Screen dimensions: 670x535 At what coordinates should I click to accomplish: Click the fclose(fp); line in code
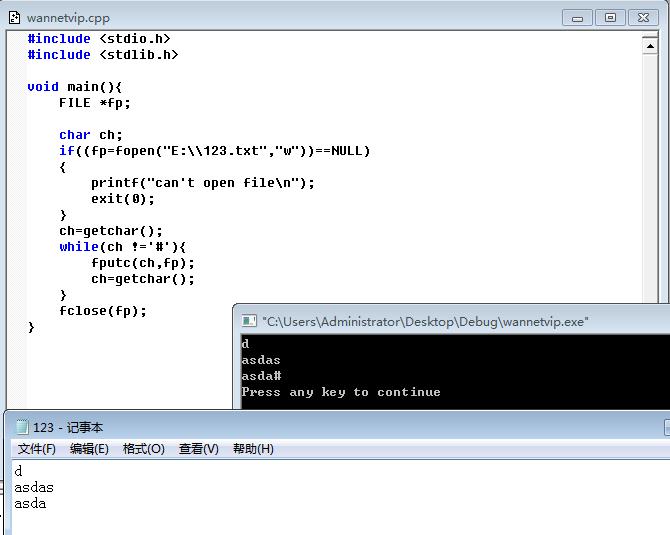pyautogui.click(x=103, y=311)
